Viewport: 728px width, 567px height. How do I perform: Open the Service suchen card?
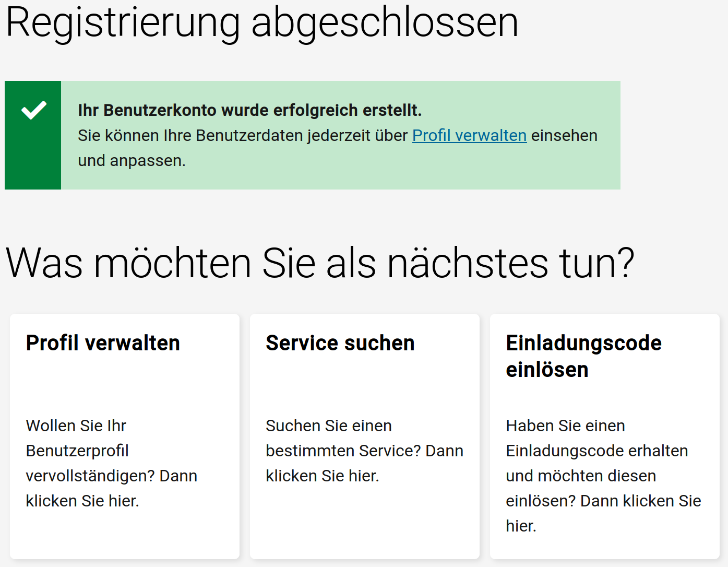364,436
